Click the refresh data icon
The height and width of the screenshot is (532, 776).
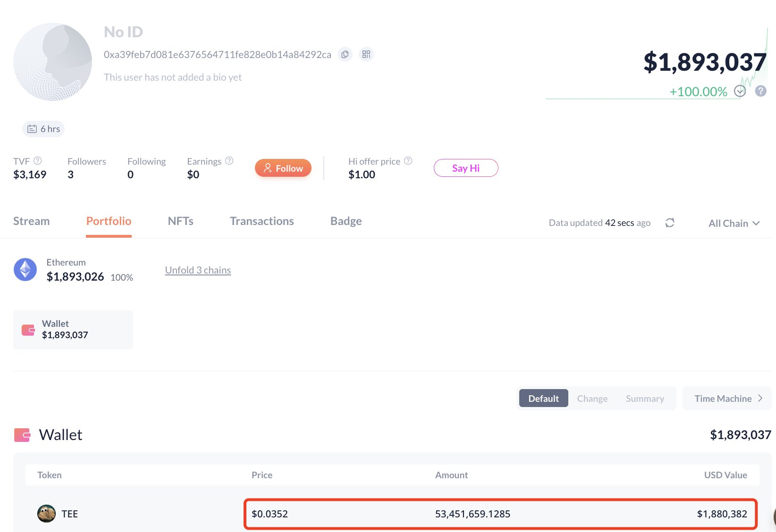click(x=670, y=223)
